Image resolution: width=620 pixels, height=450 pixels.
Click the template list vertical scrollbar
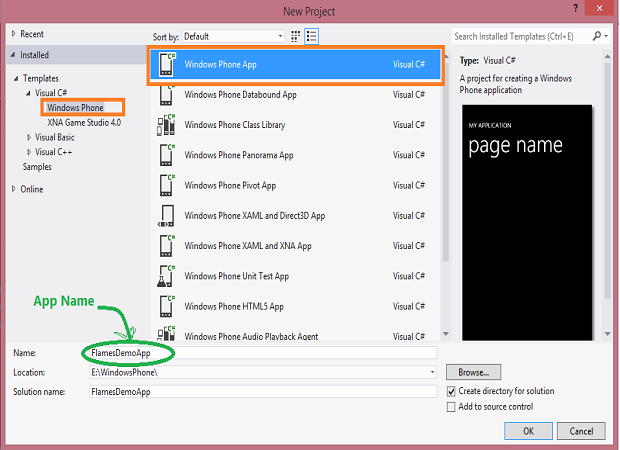(x=446, y=160)
